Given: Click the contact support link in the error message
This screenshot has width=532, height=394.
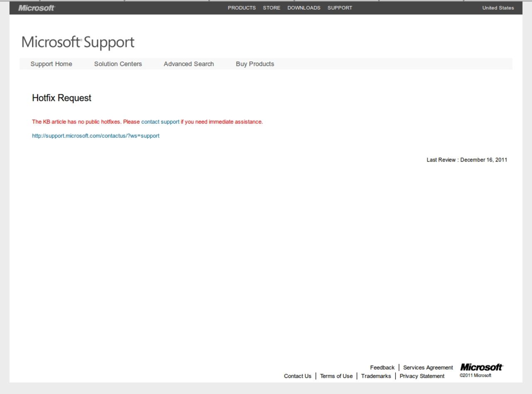Looking at the screenshot, I should coord(160,122).
